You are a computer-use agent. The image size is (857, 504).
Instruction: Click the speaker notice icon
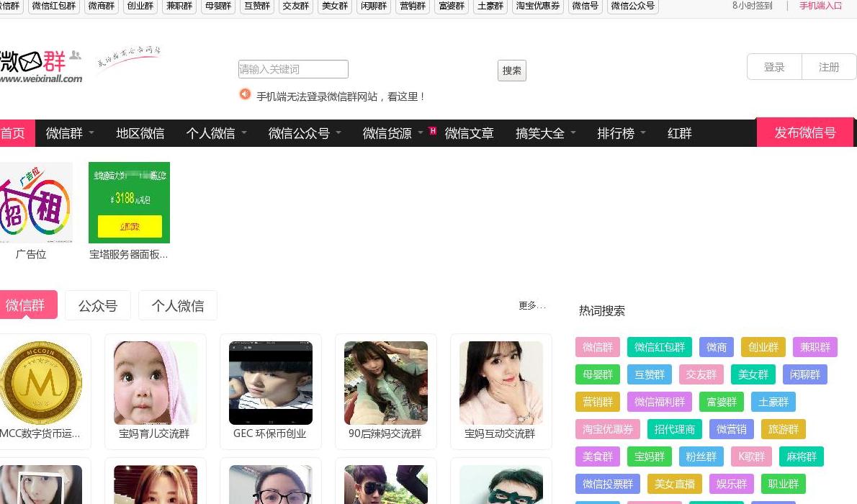[245, 94]
